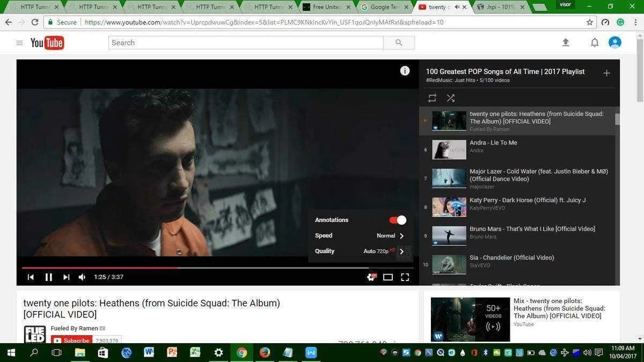This screenshot has width=644, height=362.
Task: Reload the page in Chrome
Action: tap(35, 23)
